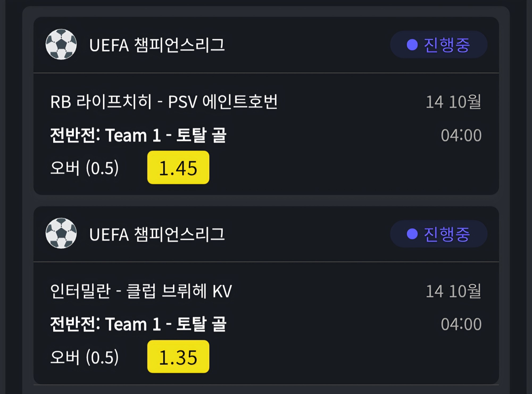The image size is (532, 394).
Task: Click the soccer ball icon in first card
Action: [x=61, y=44]
